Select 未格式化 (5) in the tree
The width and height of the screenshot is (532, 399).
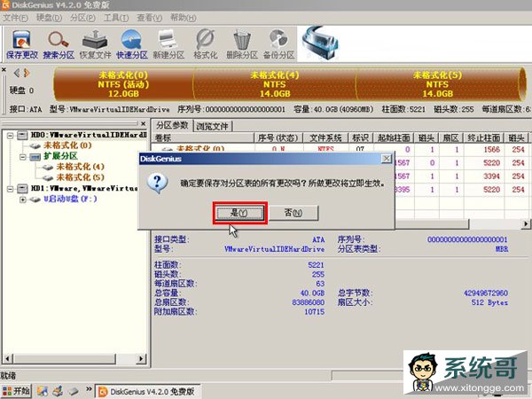coord(81,177)
